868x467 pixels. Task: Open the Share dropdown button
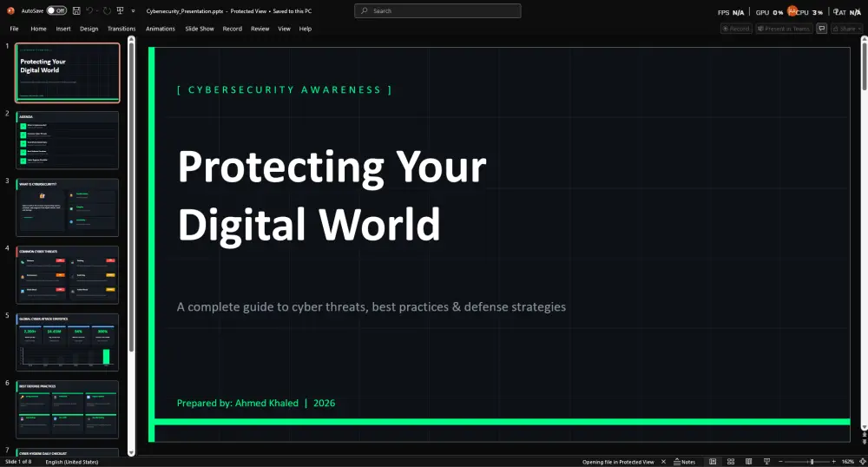click(847, 29)
